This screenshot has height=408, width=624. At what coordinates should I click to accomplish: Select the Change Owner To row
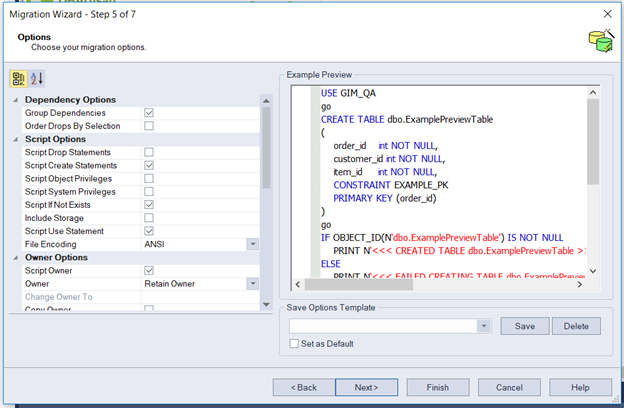click(141, 297)
